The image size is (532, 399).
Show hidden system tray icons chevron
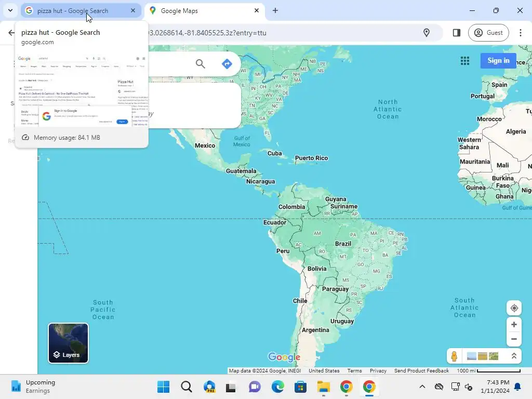422,387
